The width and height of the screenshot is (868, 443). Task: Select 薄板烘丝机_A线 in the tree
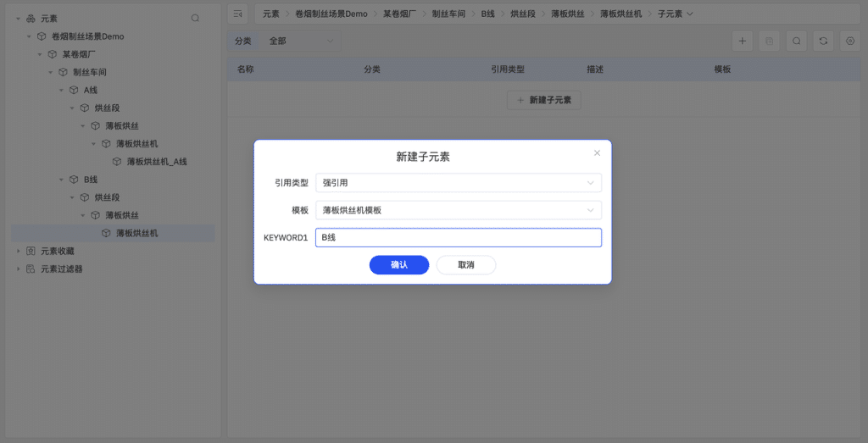pyautogui.click(x=157, y=162)
